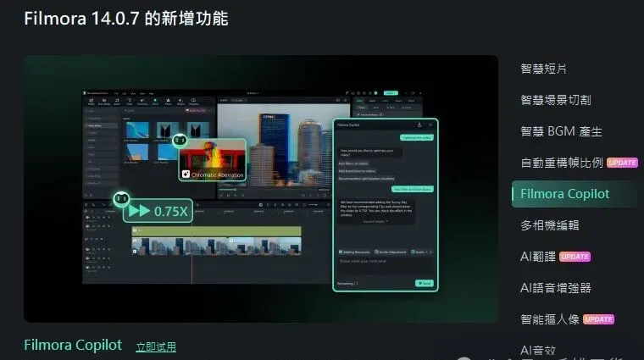This screenshot has height=360, width=644.
Task: Open the 智慧場景切割 feature tab
Action: point(555,100)
